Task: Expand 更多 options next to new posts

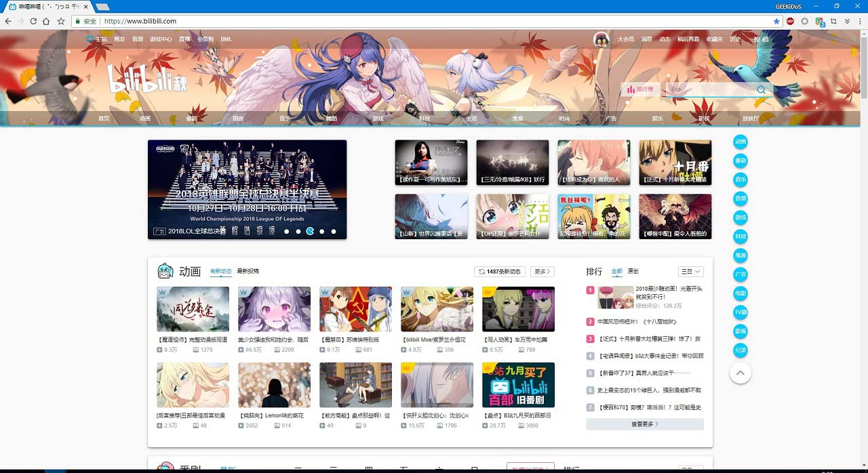Action: tap(540, 271)
